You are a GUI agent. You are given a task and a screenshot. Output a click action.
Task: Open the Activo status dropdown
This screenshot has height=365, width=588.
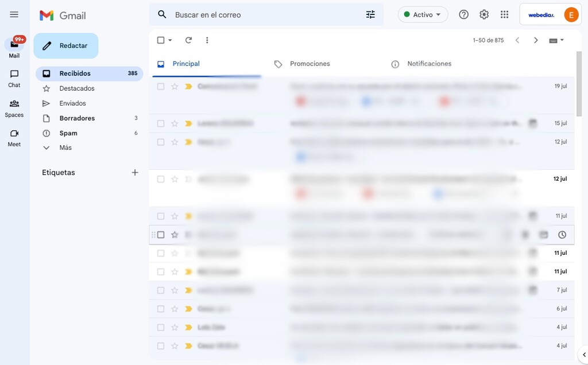click(x=423, y=14)
